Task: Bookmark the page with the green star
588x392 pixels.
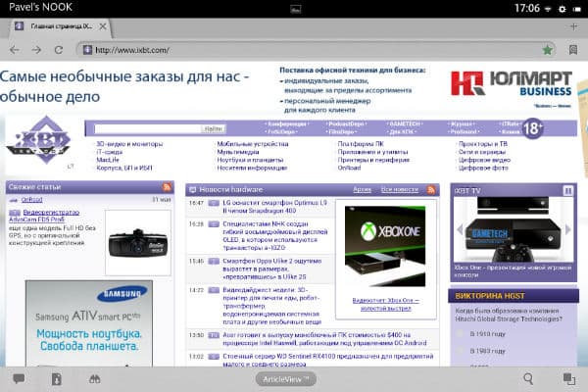Action: pyautogui.click(x=548, y=50)
